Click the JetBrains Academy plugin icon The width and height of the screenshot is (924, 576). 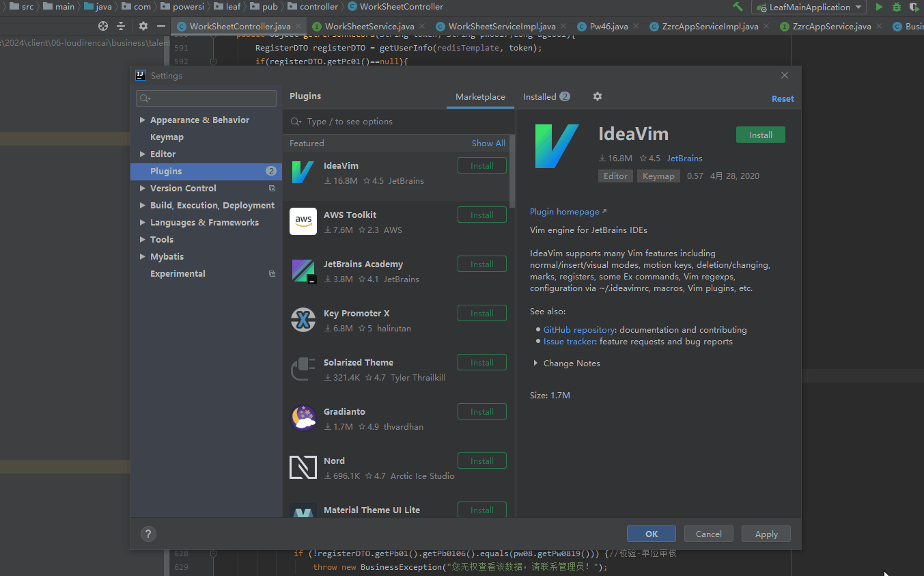point(303,271)
